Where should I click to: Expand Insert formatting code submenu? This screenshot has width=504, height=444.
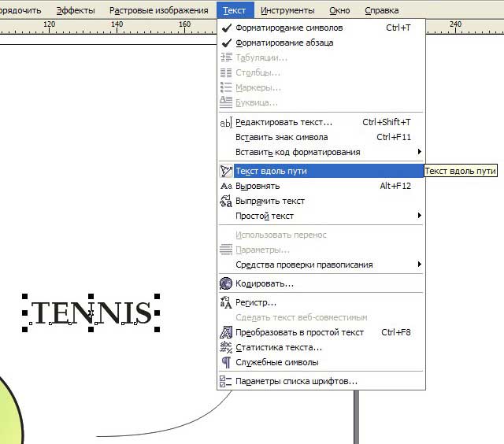pos(419,152)
